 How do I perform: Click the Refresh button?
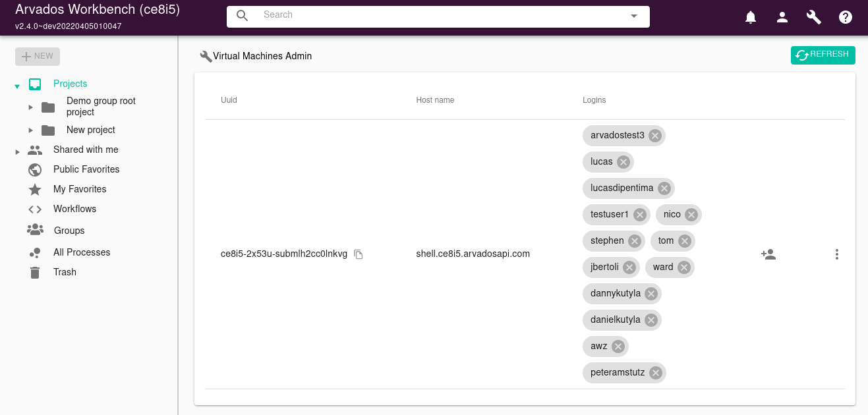pos(823,55)
